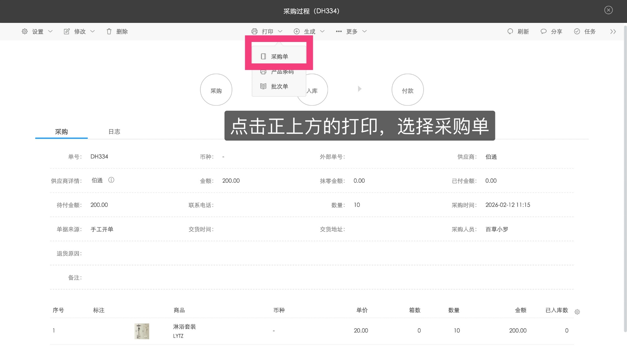Viewport: 627px width, 364px height.
Task: Switch to the 日志 tab
Action: [x=114, y=131]
